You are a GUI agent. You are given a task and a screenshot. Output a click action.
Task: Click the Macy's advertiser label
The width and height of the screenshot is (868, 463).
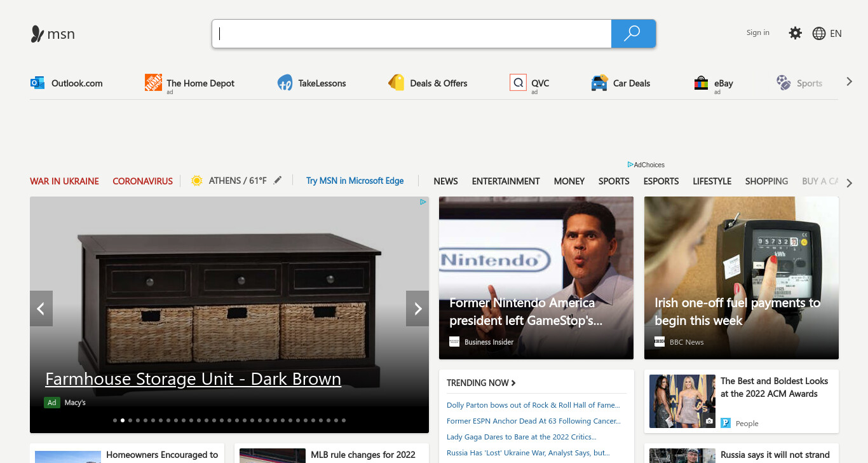pos(75,403)
